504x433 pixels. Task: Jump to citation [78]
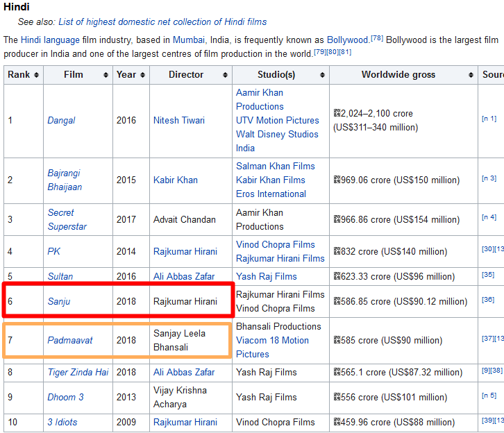click(x=377, y=38)
